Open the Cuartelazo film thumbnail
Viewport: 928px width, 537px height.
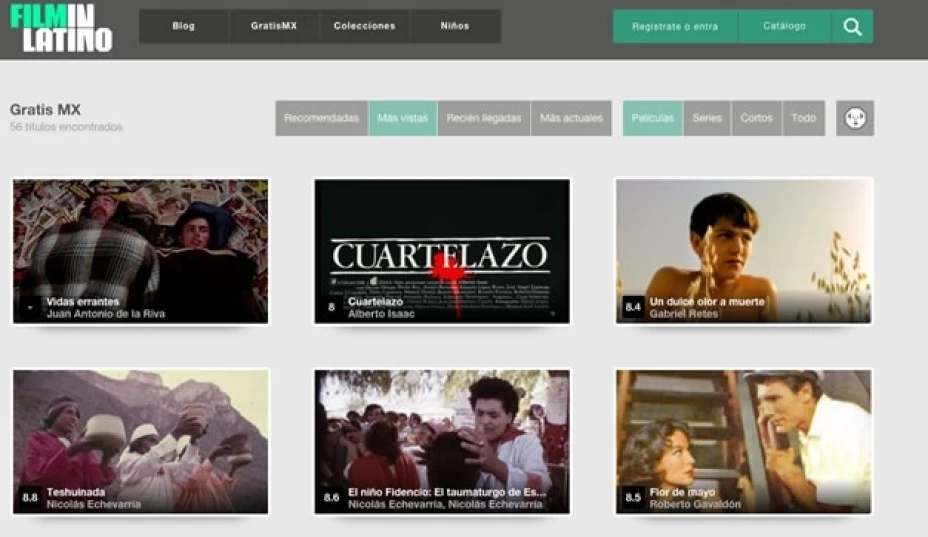[x=442, y=251]
